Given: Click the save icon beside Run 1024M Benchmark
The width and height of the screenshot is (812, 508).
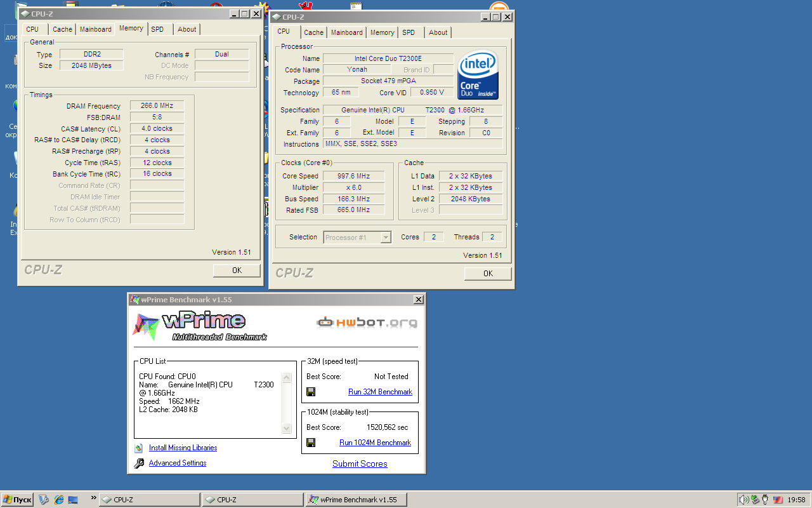Looking at the screenshot, I should [311, 443].
